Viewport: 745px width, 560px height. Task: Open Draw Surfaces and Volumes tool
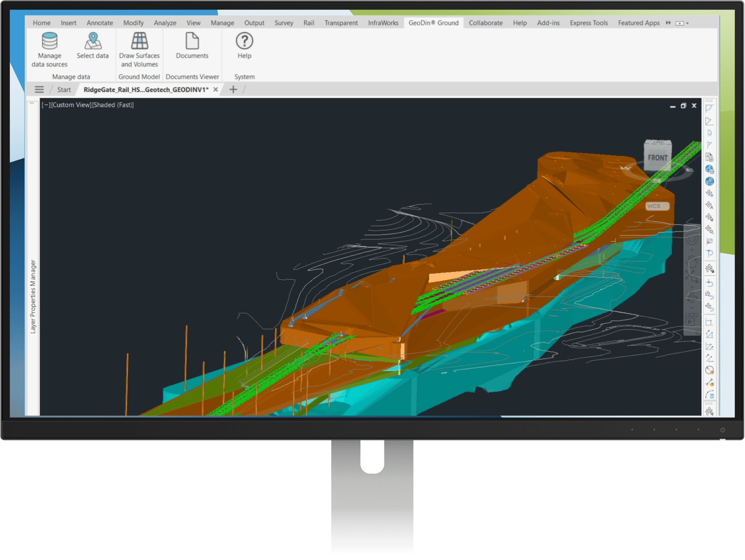[x=139, y=41]
